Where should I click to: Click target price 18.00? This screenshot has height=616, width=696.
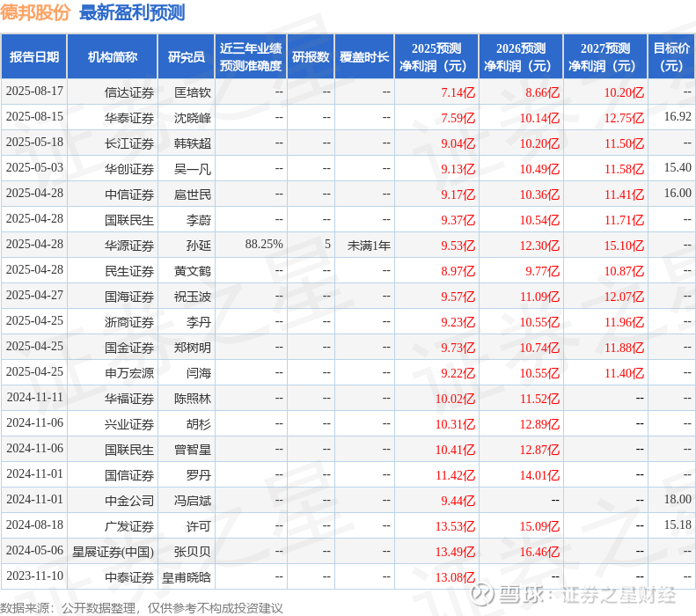tap(678, 499)
